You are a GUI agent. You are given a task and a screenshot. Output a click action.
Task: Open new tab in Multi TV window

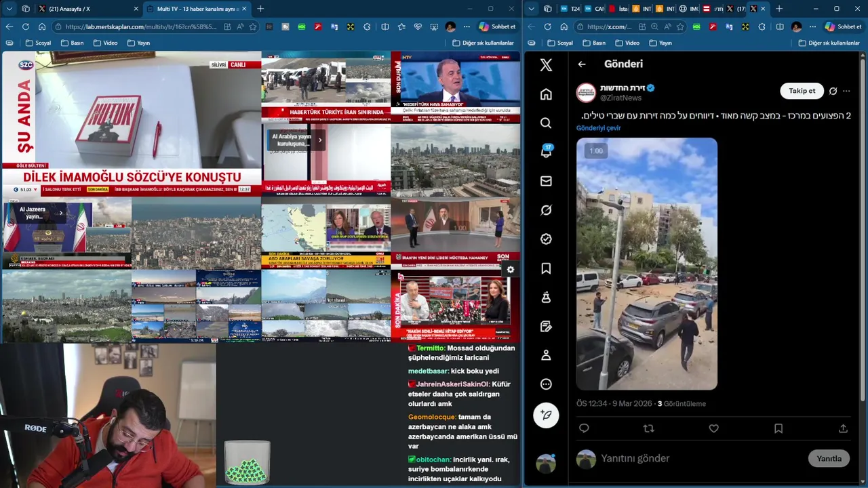(x=260, y=9)
